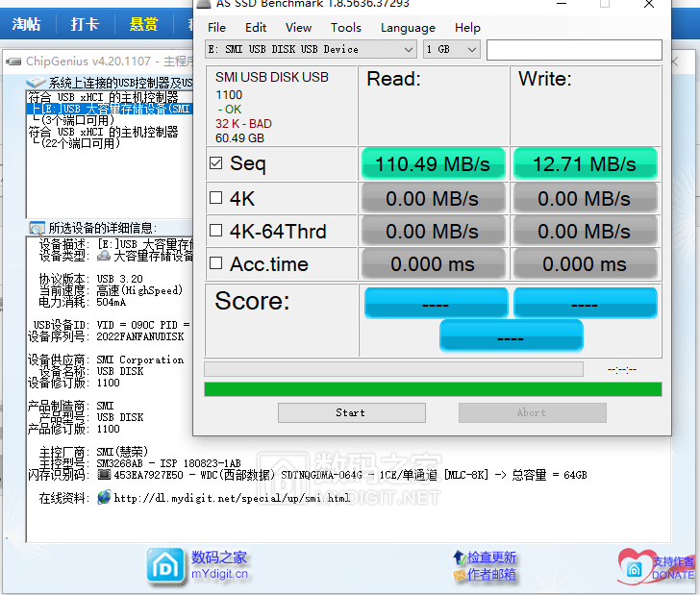The image size is (700, 595).
Task: Expand the 1 GB test size dropdown
Action: (451, 49)
